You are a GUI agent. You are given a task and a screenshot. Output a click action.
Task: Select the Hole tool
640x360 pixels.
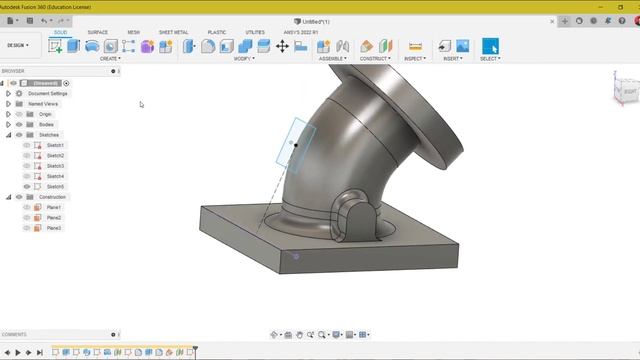click(111, 46)
